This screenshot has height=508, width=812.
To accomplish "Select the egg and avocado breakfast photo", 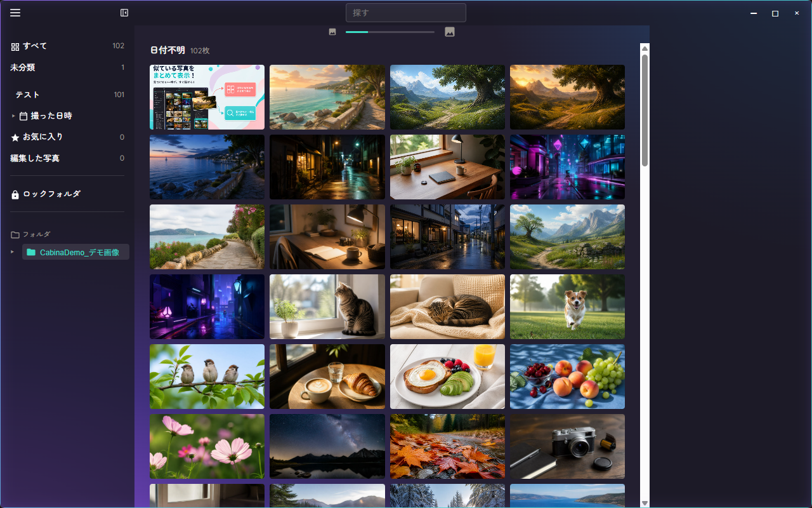I will (x=447, y=377).
